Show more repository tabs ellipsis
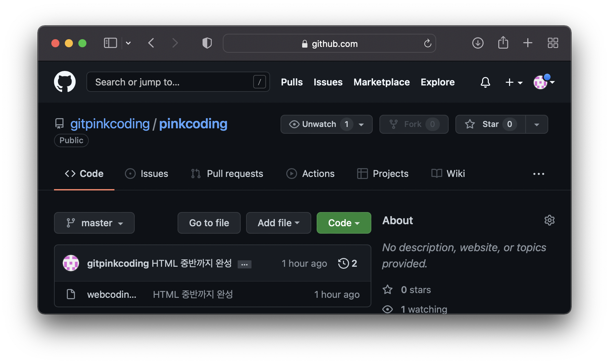609x364 pixels. click(x=539, y=174)
